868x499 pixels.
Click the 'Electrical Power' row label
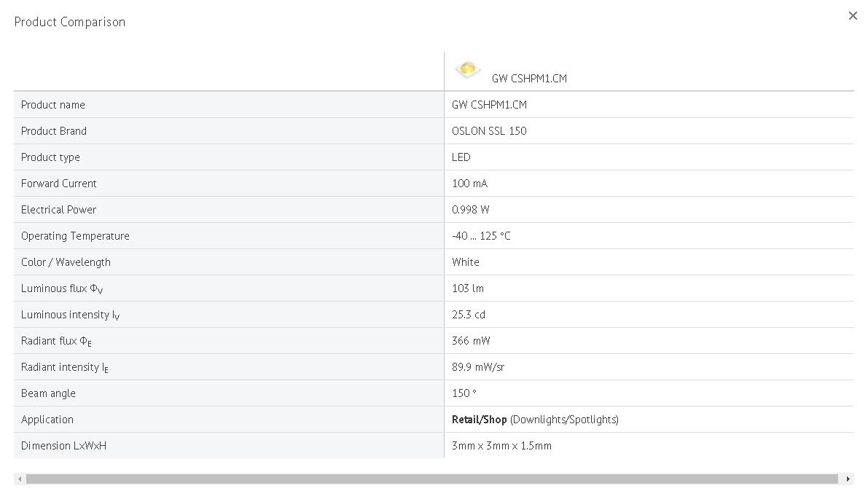pyautogui.click(x=59, y=210)
